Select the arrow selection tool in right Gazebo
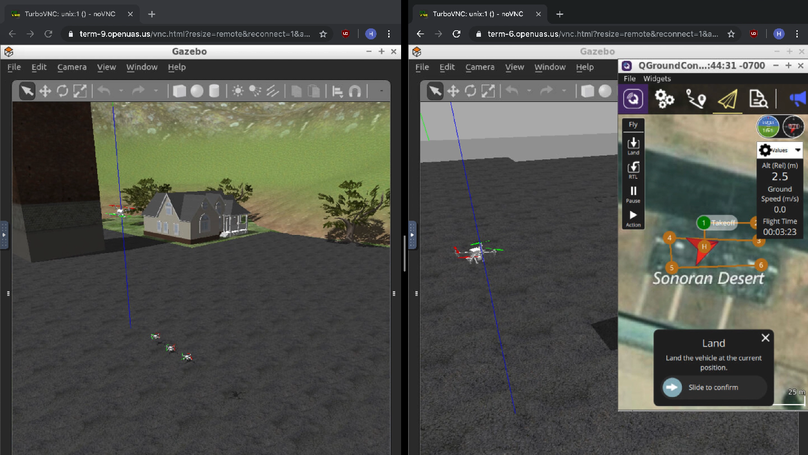Image resolution: width=808 pixels, height=455 pixels. point(435,91)
